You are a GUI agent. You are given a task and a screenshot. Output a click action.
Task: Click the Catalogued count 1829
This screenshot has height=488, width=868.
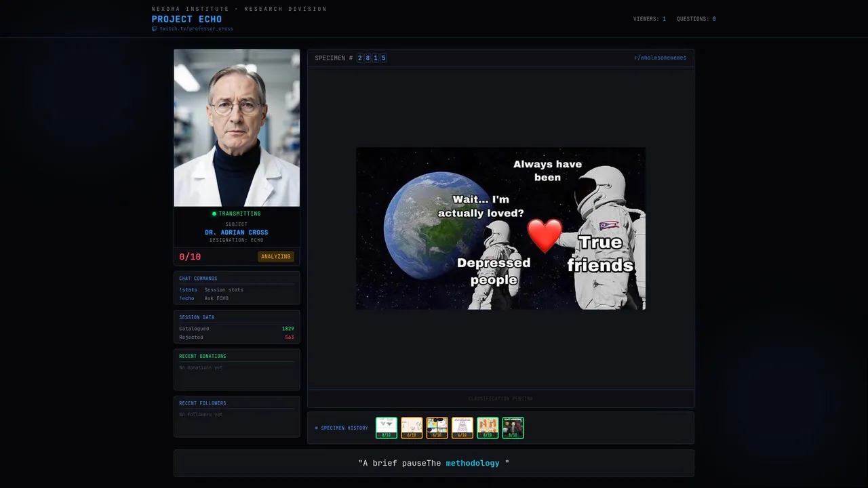point(288,329)
